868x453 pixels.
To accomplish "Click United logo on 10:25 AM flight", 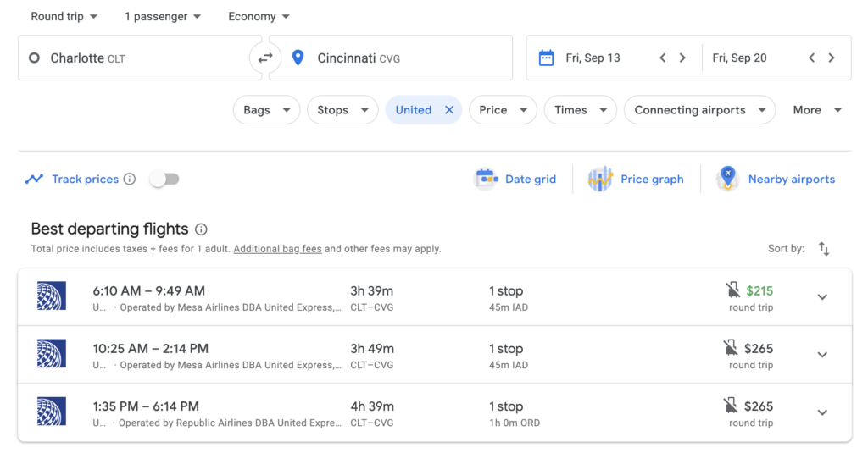I will coord(52,353).
